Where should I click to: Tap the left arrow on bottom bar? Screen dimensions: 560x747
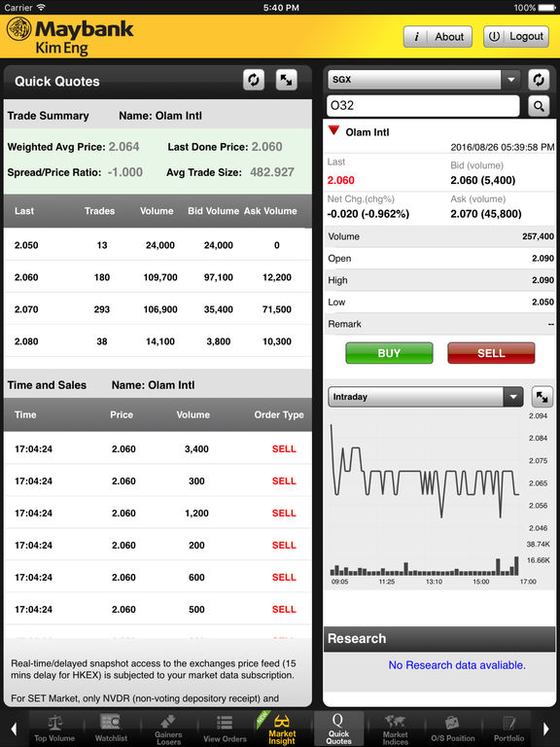click(x=14, y=729)
